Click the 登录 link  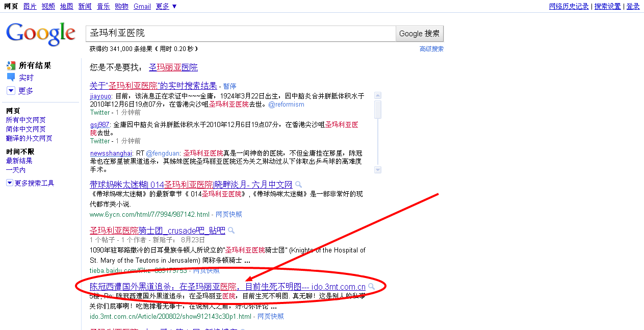click(x=633, y=6)
